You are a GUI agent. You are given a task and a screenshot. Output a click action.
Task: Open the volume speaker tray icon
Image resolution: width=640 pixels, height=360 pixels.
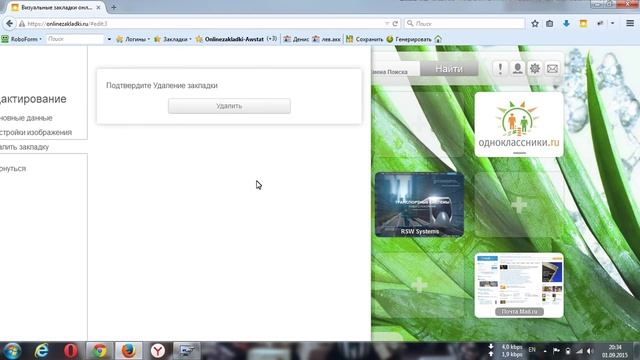tap(590, 351)
